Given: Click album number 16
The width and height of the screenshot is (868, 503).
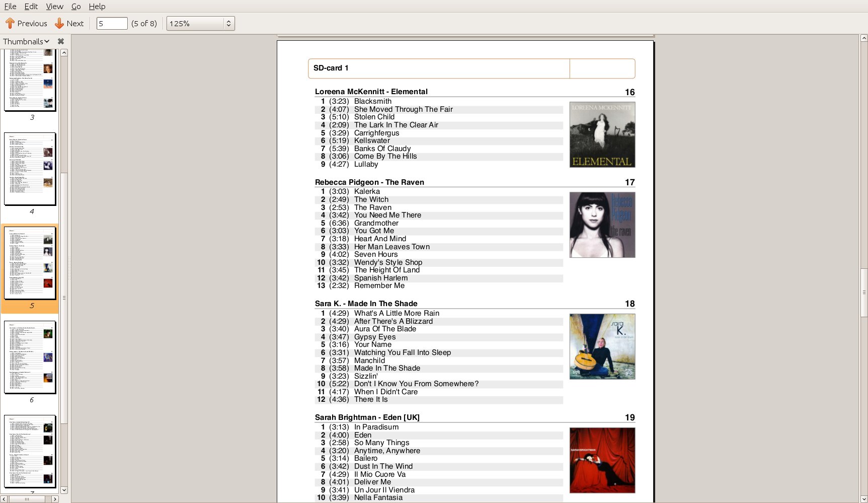Looking at the screenshot, I should pyautogui.click(x=629, y=92).
